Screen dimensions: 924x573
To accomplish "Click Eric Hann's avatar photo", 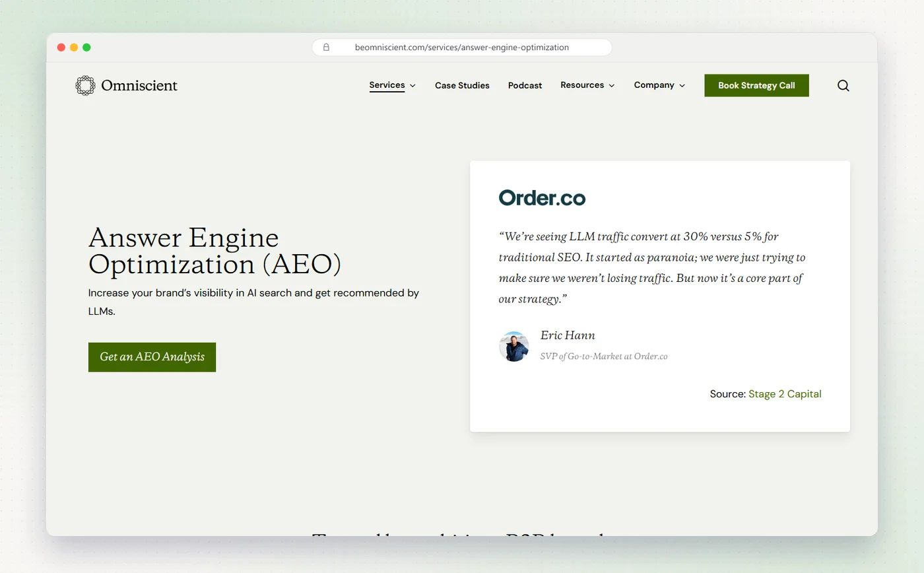I will pos(513,347).
